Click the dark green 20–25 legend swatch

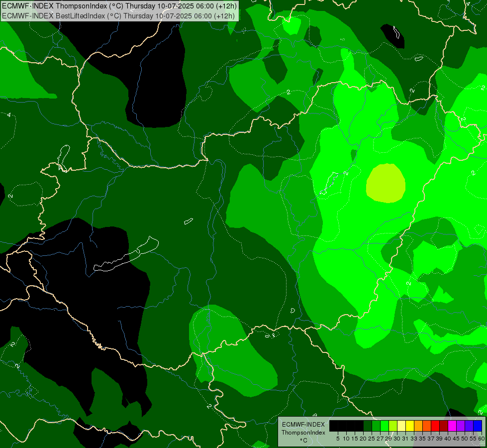[368, 426]
